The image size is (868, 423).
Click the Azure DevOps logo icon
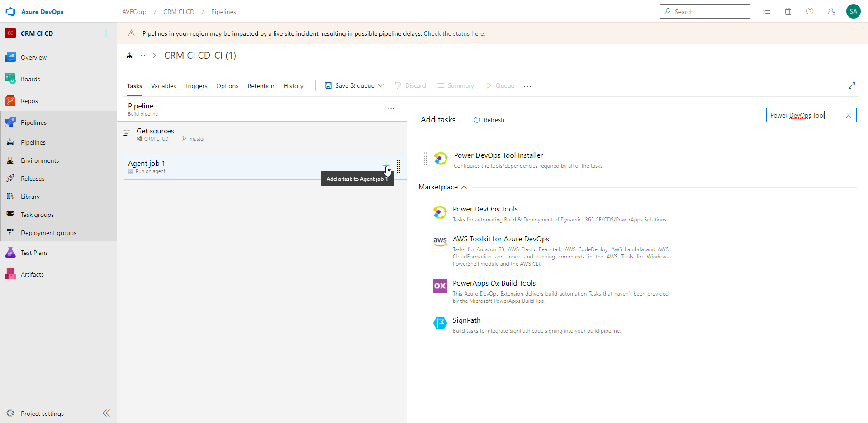(x=10, y=12)
